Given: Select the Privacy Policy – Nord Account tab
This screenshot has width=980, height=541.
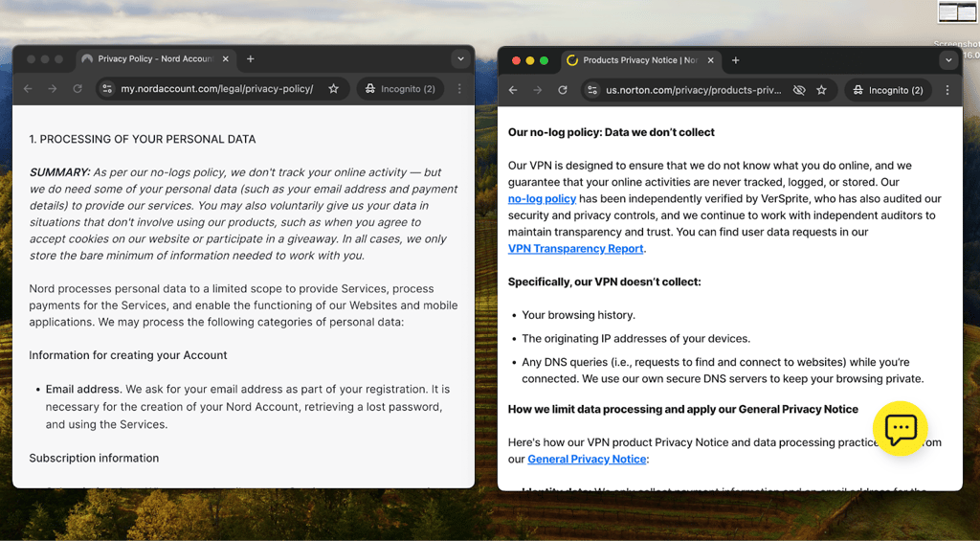Looking at the screenshot, I should 155,58.
